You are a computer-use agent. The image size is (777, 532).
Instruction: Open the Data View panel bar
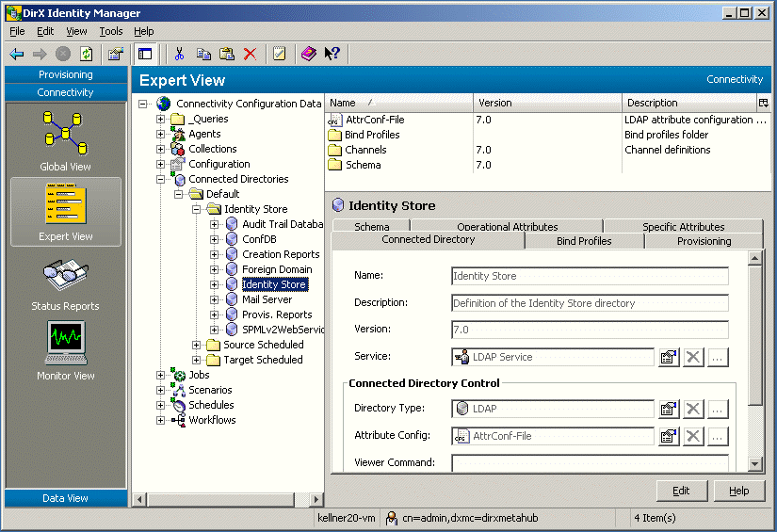pyautogui.click(x=65, y=498)
